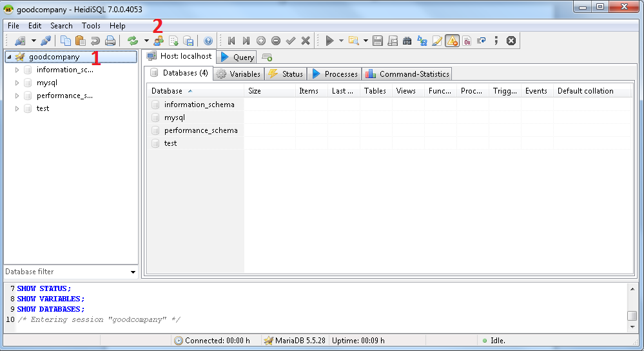Click the Run query play icon

coord(329,41)
